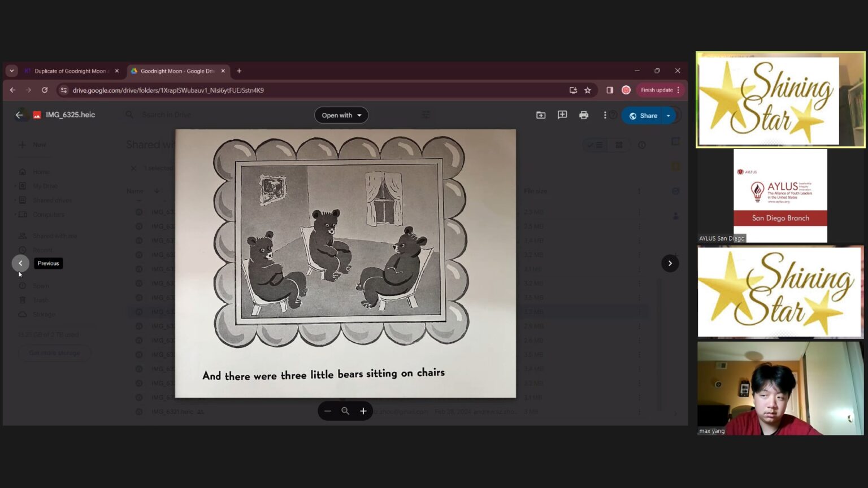868x488 pixels.
Task: Close the Duplicate of Goodnight Moon tab
Action: coord(117,71)
